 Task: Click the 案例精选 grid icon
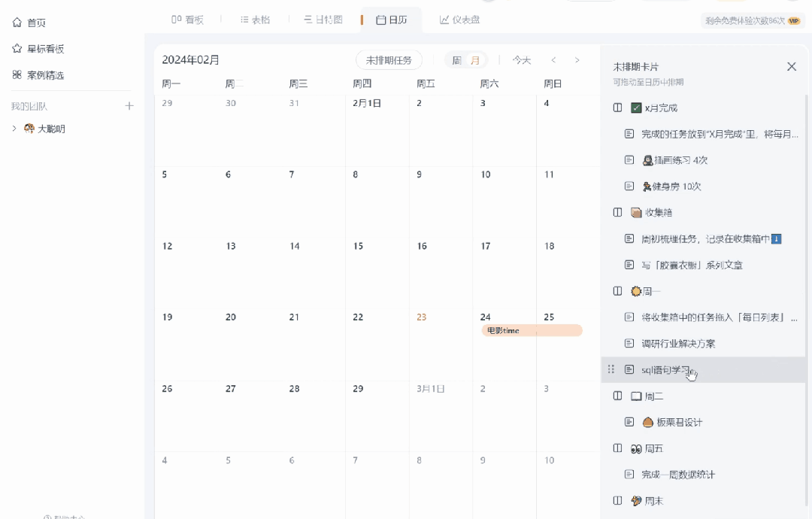[x=17, y=75]
